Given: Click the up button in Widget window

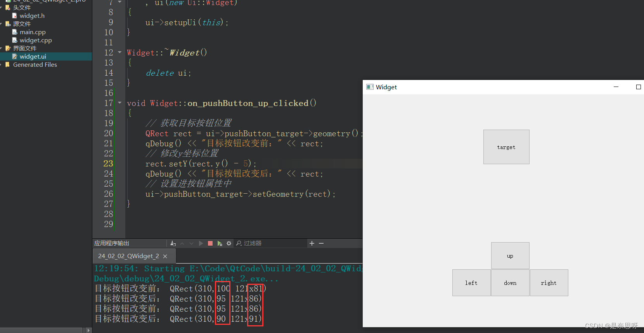Looking at the screenshot, I should click(x=510, y=255).
